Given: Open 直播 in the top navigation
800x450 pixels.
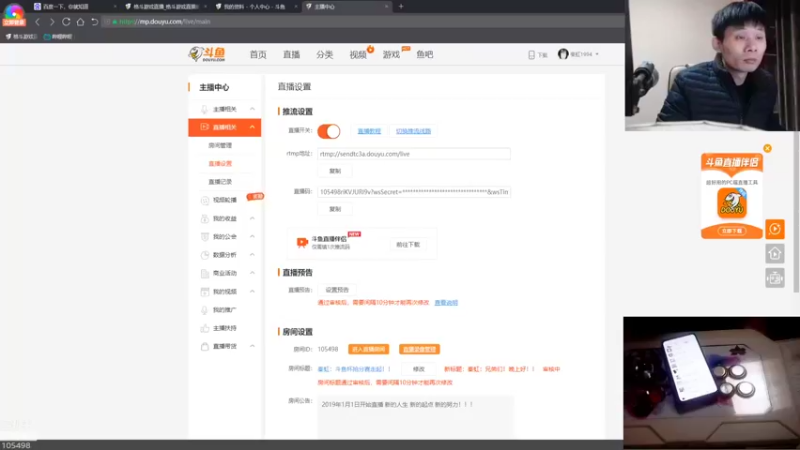Looking at the screenshot, I should coord(291,55).
